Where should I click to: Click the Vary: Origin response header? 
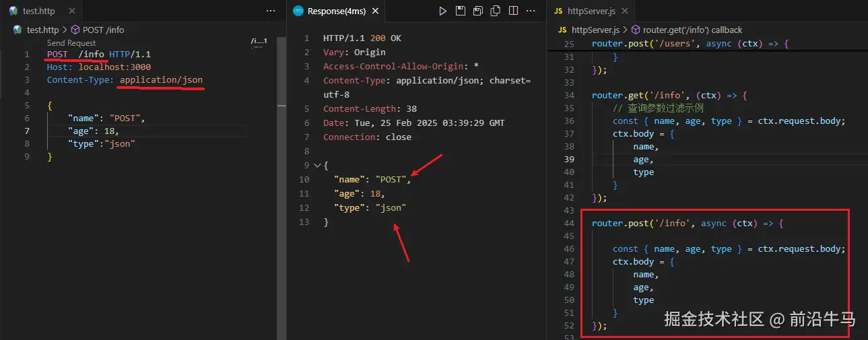[x=354, y=52]
